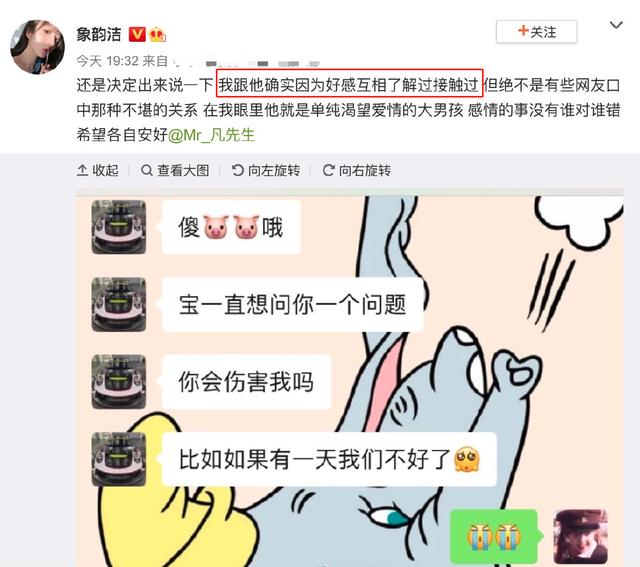Click the rotate-right arrow icon
This screenshot has height=567, width=640.
329,170
